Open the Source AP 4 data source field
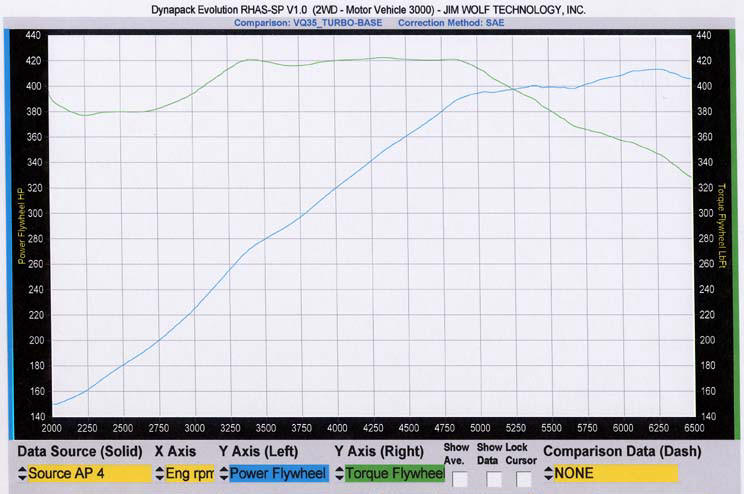This screenshot has height=494, width=744. [x=89, y=473]
